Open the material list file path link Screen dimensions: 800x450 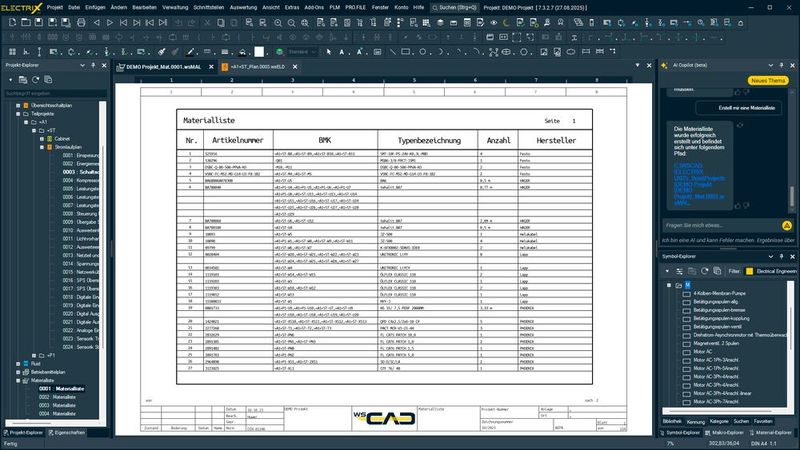699,184
